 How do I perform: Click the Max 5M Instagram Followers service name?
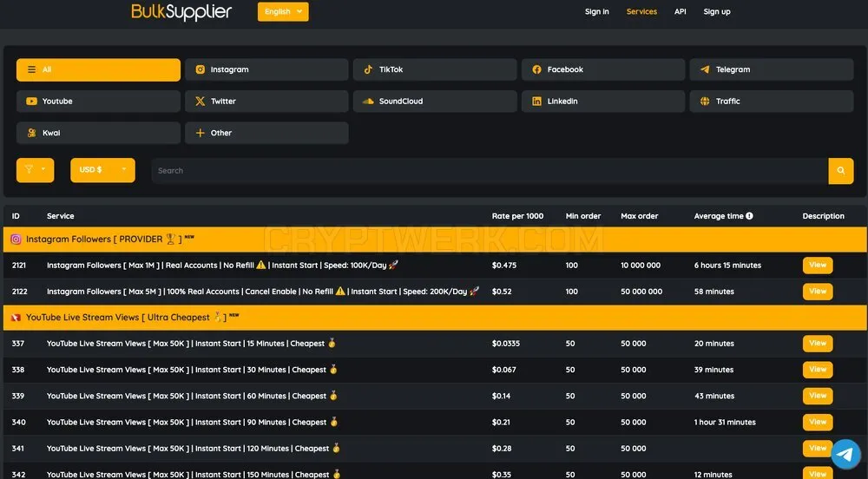coord(263,292)
